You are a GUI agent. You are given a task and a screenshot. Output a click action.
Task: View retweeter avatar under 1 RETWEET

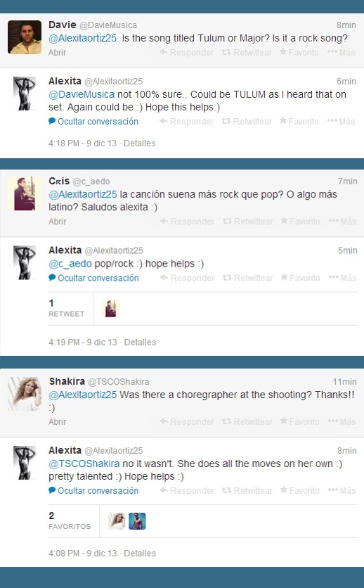pos(110,309)
